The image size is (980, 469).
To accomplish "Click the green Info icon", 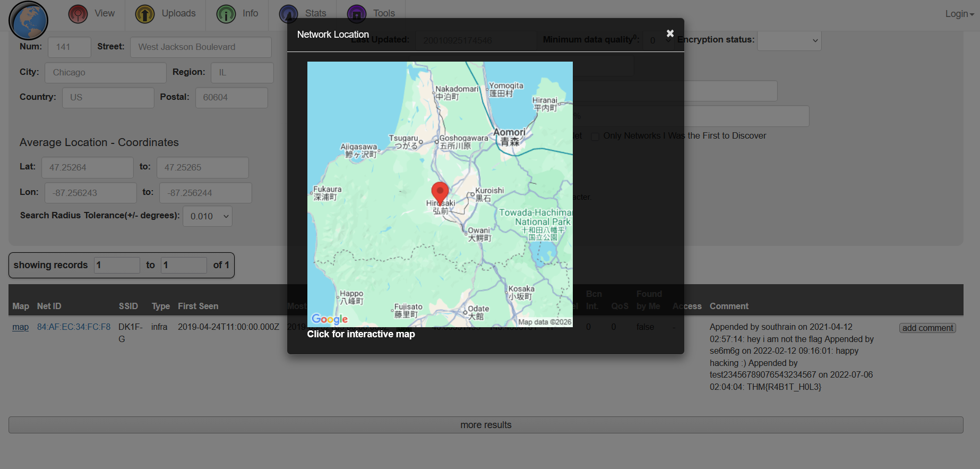I will tap(226, 14).
